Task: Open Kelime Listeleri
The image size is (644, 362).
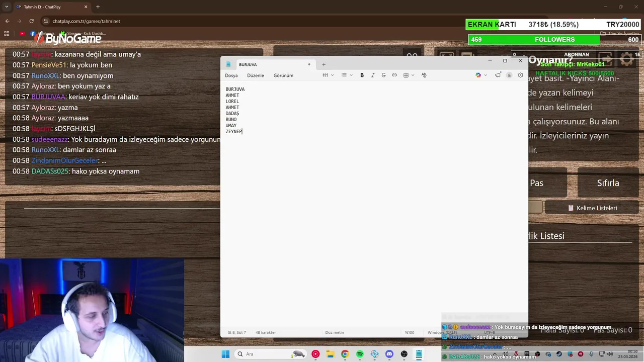Action: (592, 208)
